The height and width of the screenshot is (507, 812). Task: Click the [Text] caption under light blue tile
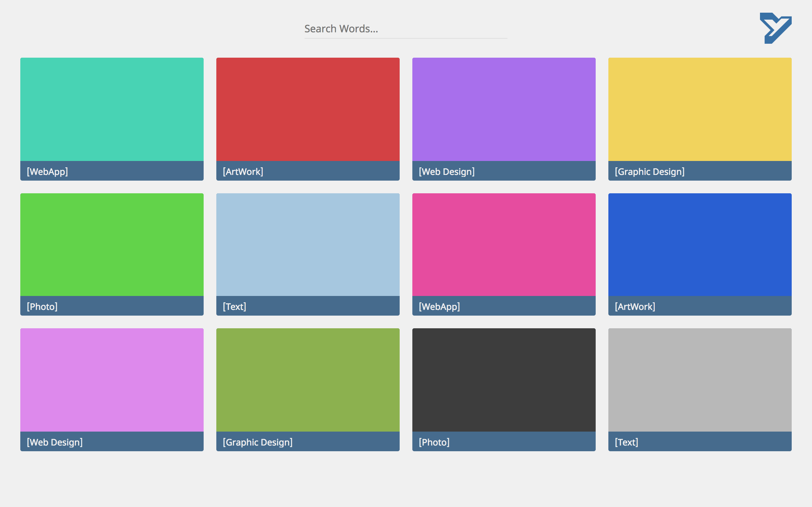tap(234, 306)
